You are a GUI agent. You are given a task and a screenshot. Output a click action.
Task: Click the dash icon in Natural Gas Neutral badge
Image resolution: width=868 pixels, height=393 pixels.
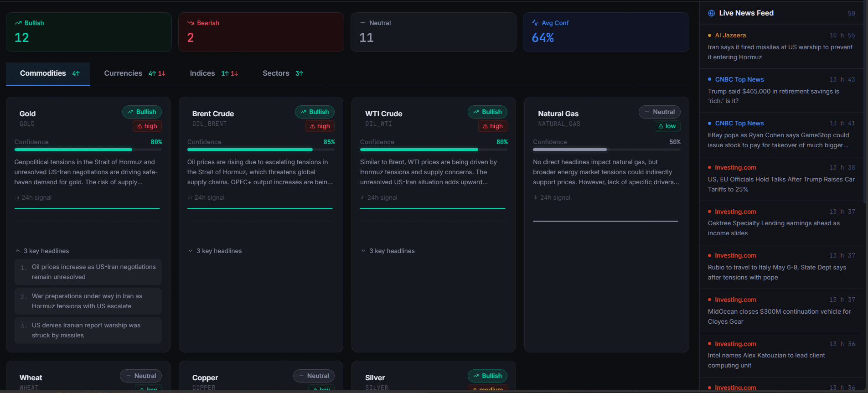point(647,112)
